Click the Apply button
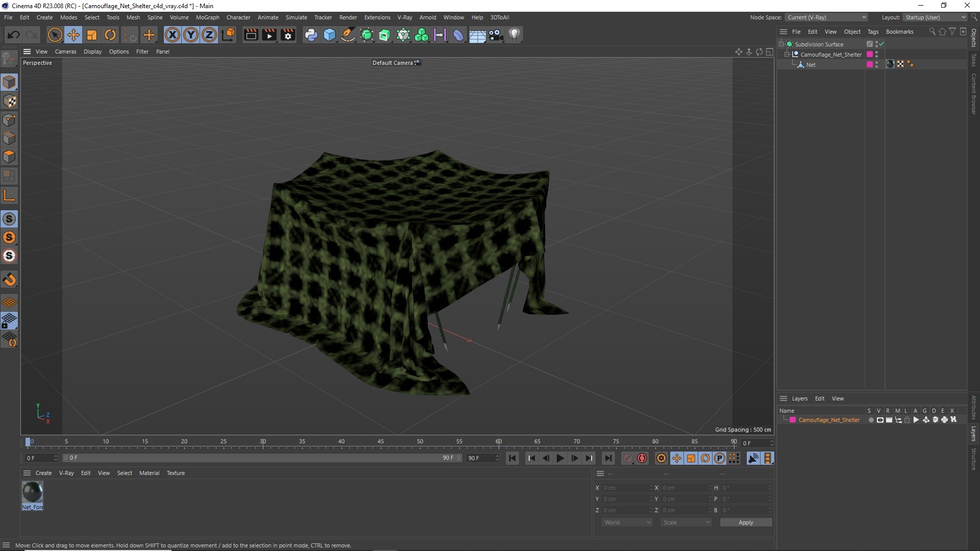 pyautogui.click(x=746, y=522)
